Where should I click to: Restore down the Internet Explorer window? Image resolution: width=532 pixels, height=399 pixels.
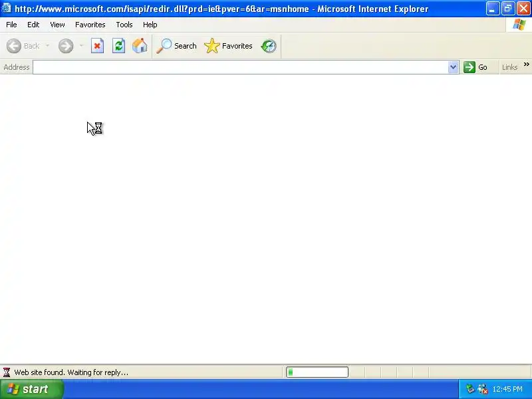coord(508,9)
